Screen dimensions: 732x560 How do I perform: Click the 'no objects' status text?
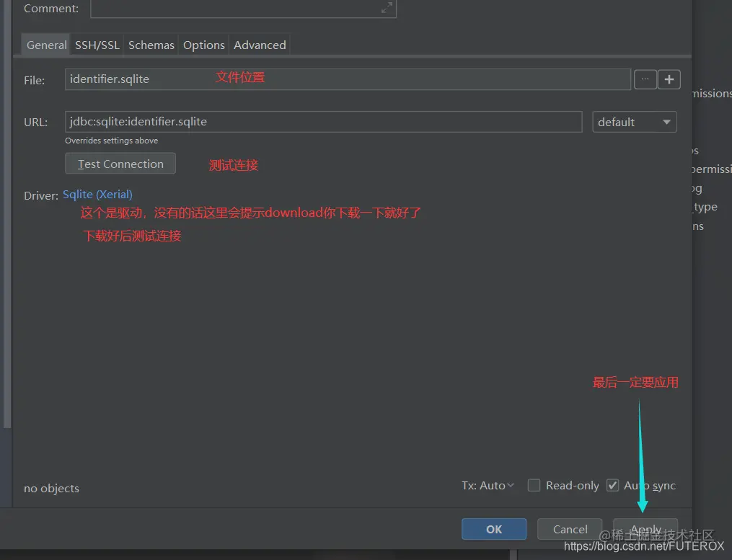51,488
